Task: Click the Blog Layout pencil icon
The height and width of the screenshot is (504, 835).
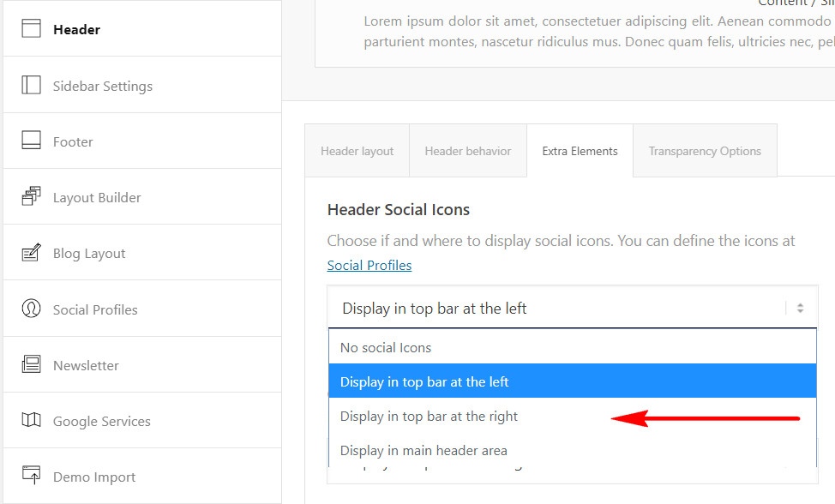Action: [31, 253]
